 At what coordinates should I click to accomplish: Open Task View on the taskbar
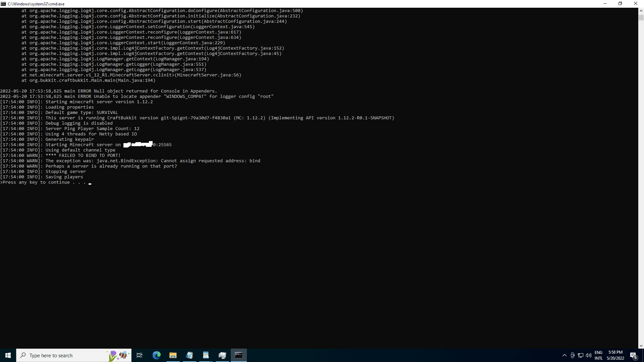(x=140, y=355)
